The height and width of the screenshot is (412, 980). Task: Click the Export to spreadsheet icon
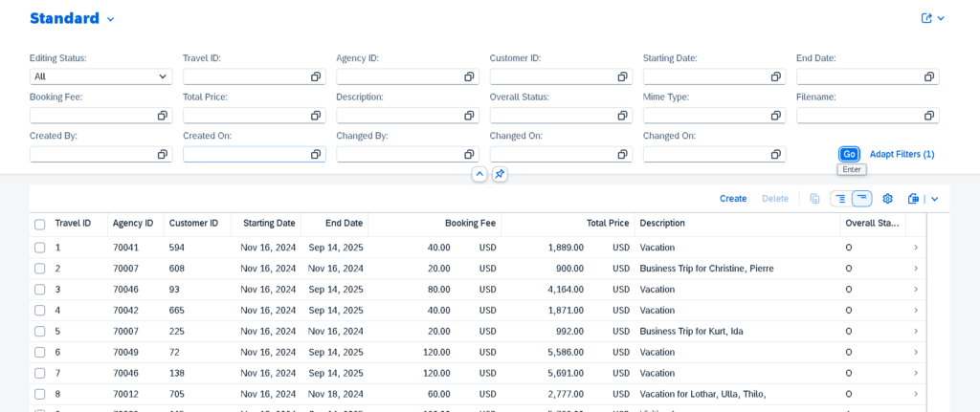click(913, 199)
